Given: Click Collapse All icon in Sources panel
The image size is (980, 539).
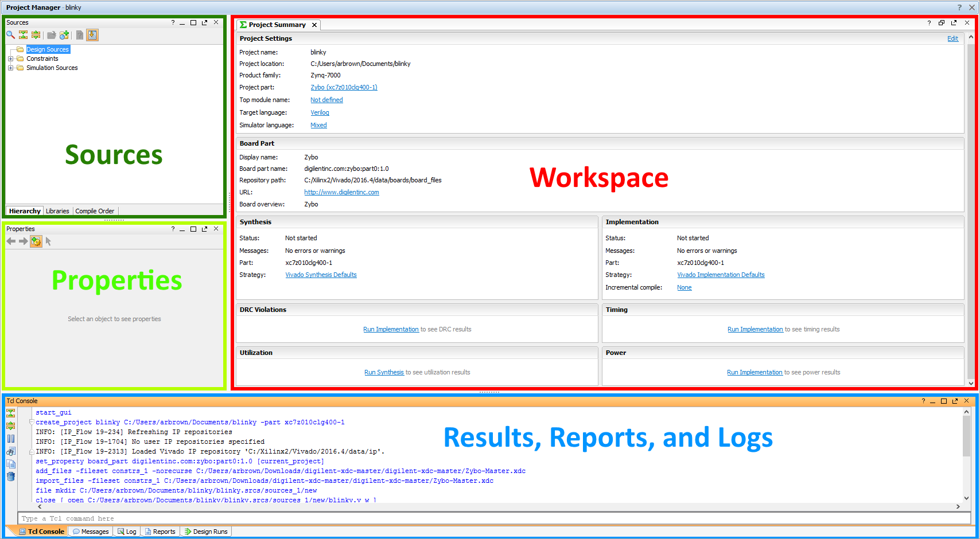Looking at the screenshot, I should pos(23,35).
